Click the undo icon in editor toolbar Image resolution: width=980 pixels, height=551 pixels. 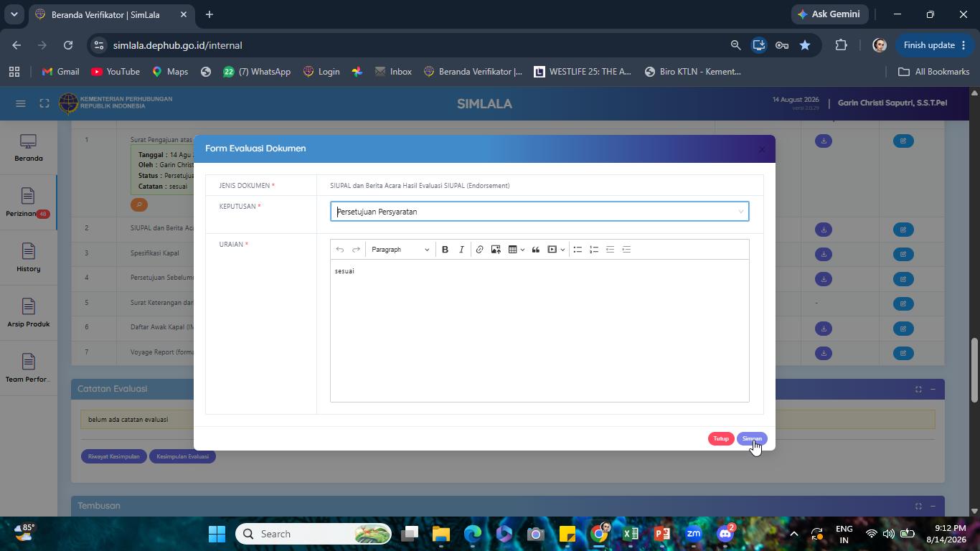tap(340, 250)
